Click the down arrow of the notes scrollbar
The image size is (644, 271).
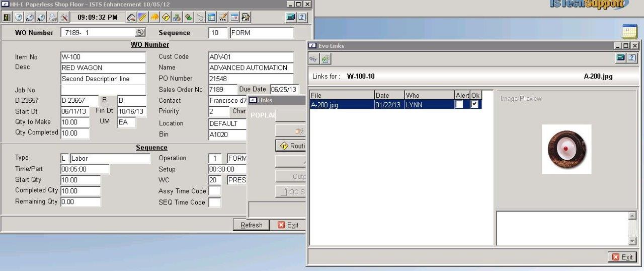(632, 242)
